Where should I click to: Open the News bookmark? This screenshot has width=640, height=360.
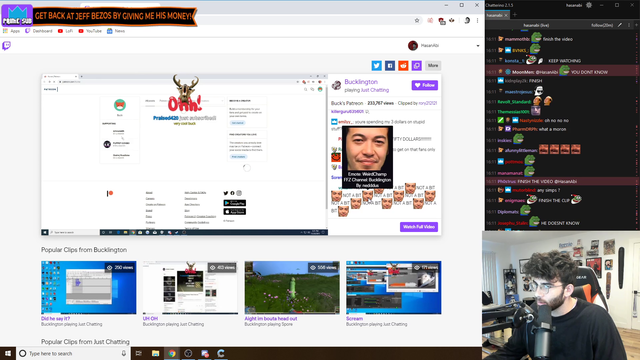(x=116, y=31)
